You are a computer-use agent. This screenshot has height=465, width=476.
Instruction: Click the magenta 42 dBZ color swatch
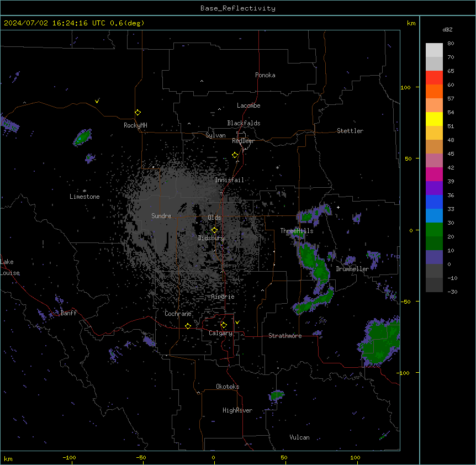tap(434, 174)
